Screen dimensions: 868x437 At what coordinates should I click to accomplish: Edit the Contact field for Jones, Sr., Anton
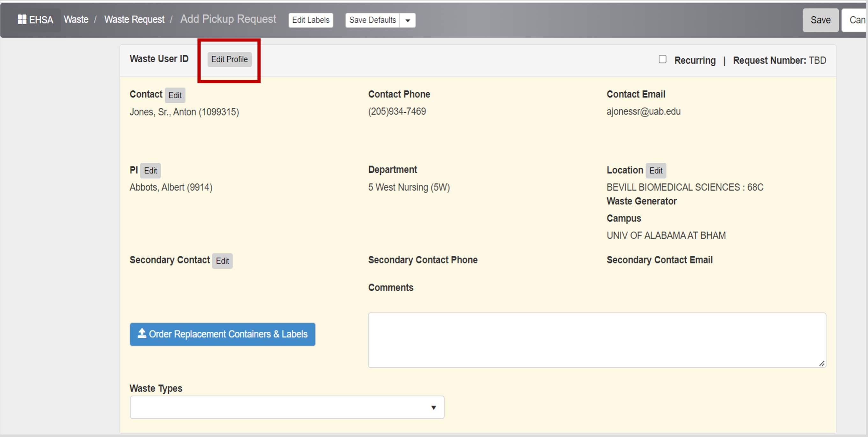[x=175, y=95]
